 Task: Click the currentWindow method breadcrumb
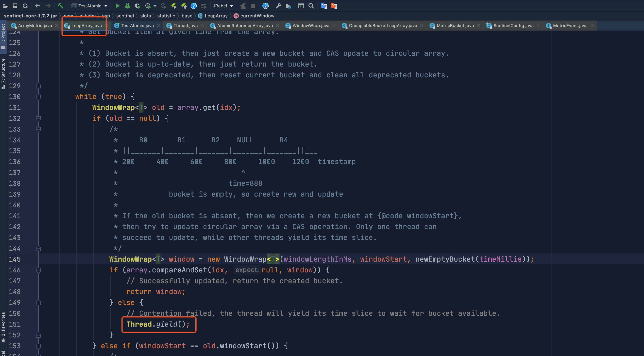(x=254, y=16)
